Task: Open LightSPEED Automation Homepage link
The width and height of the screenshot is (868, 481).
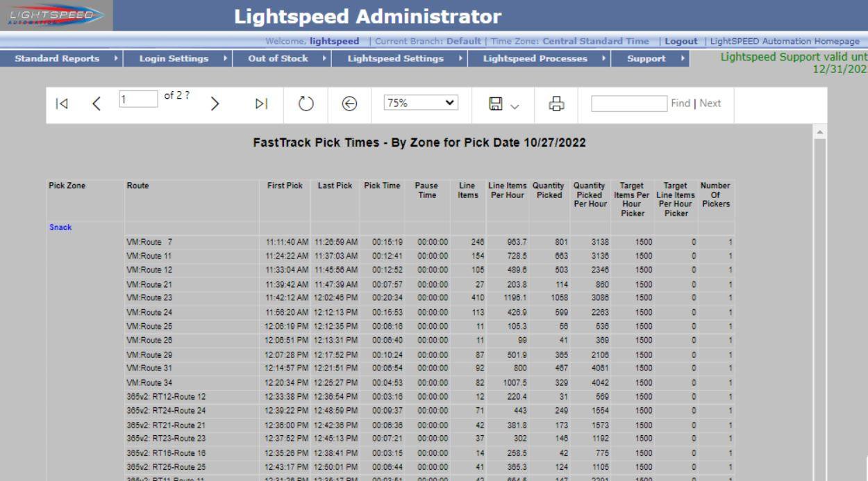Action: click(x=786, y=41)
